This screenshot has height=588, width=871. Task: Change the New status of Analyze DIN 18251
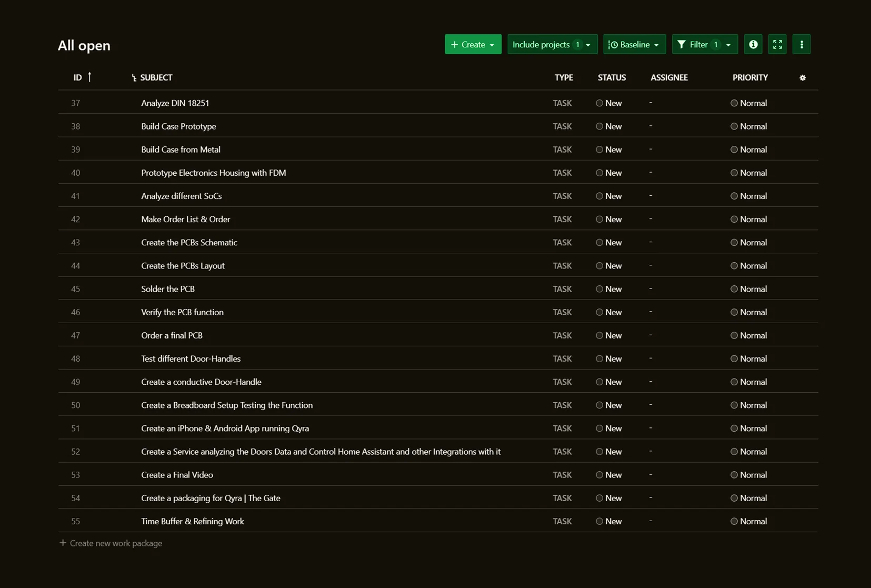(x=609, y=103)
